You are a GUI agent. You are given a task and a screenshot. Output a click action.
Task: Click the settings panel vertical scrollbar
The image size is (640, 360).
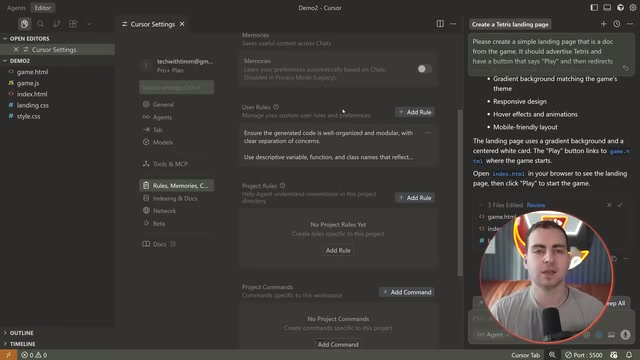460,193
